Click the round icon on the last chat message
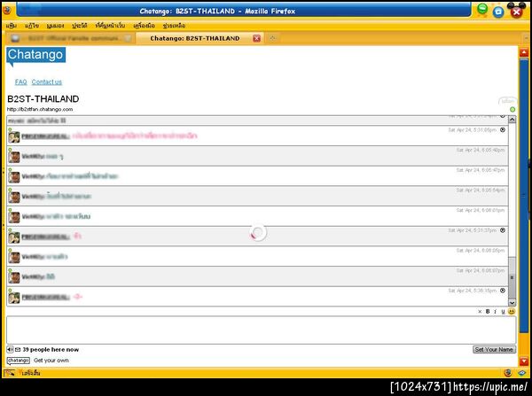Image resolution: width=532 pixels, height=396 pixels. point(503,291)
